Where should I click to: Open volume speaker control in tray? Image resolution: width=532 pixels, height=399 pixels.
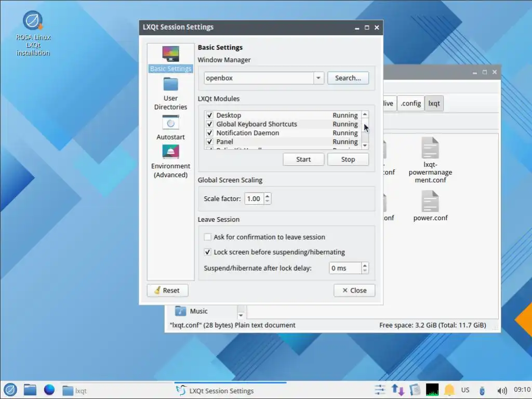pyautogui.click(x=502, y=391)
